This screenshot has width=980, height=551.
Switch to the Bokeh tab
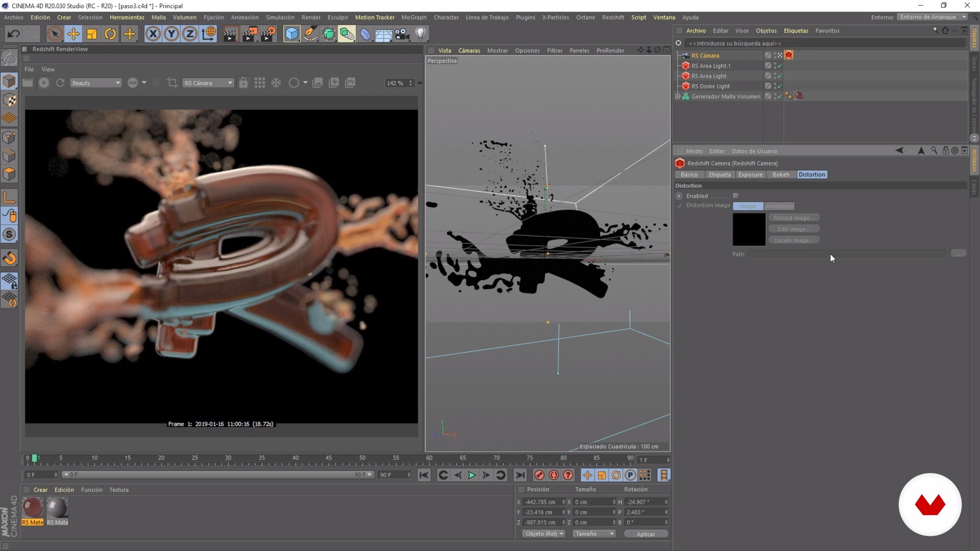(781, 174)
